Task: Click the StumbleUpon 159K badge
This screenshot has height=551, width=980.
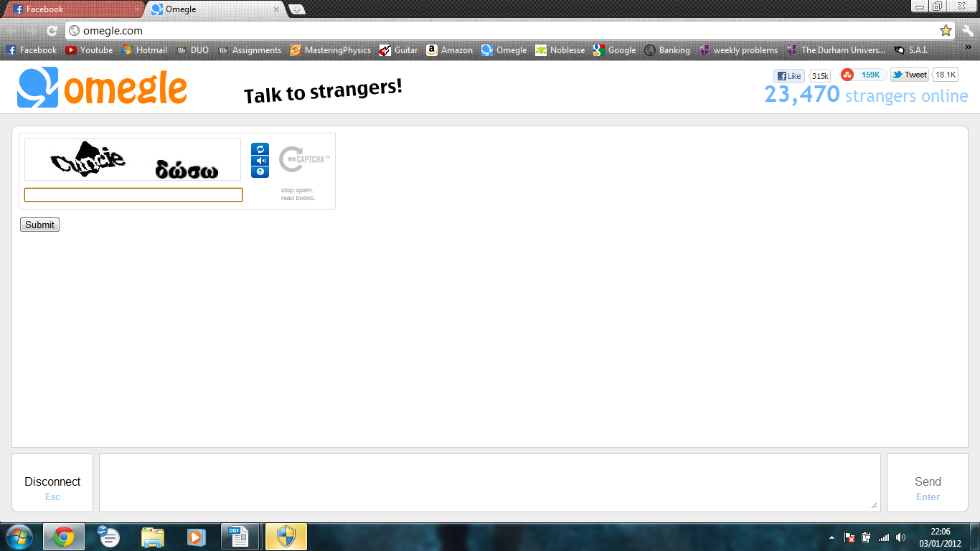Action: click(x=864, y=75)
